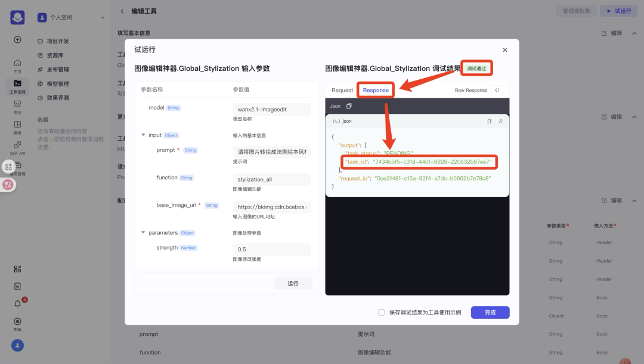Switch to the Request tab
The height and width of the screenshot is (364, 644).
pyautogui.click(x=342, y=91)
